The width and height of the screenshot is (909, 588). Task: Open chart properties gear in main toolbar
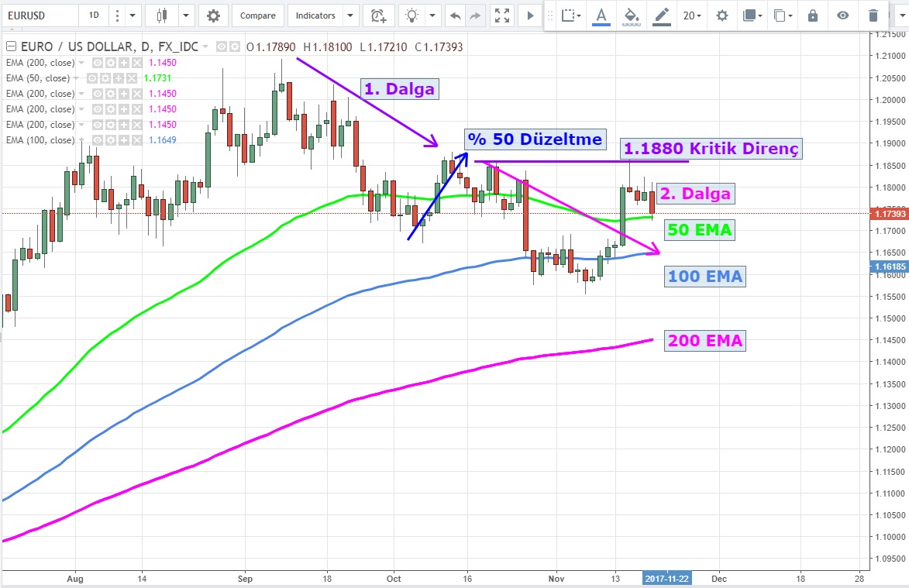[x=213, y=15]
